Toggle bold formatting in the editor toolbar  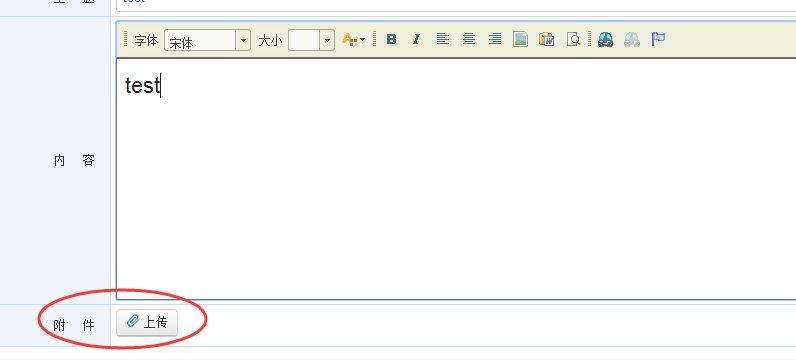[x=391, y=39]
